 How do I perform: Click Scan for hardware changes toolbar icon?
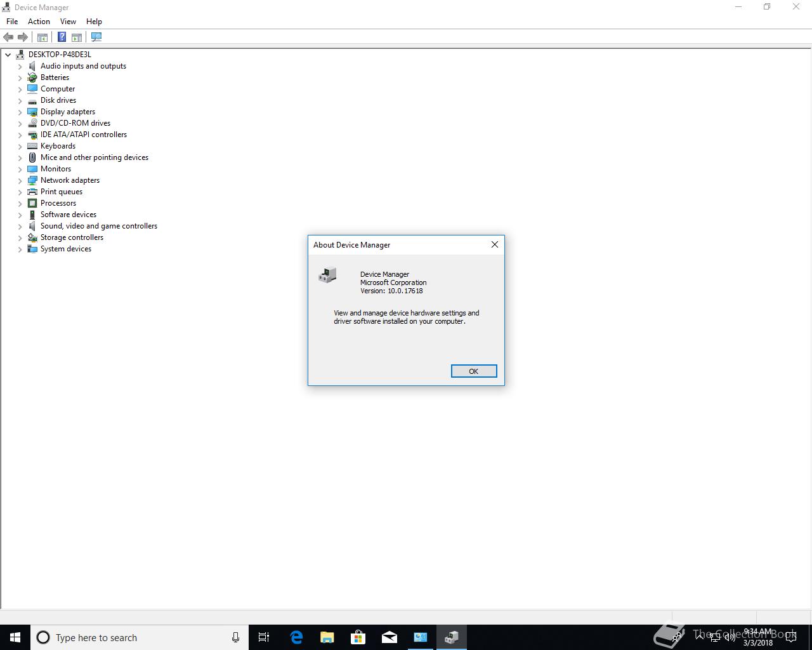click(x=96, y=37)
